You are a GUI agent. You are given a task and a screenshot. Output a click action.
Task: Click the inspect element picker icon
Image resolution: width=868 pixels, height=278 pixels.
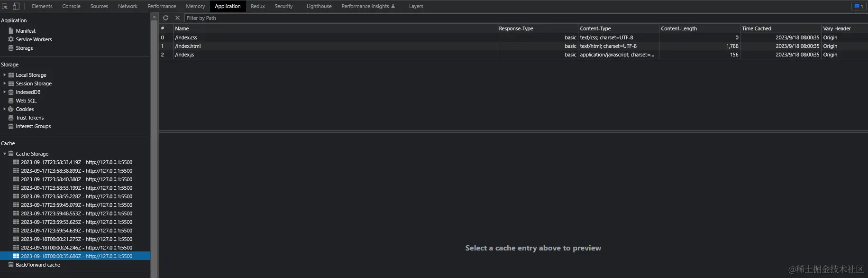click(5, 6)
